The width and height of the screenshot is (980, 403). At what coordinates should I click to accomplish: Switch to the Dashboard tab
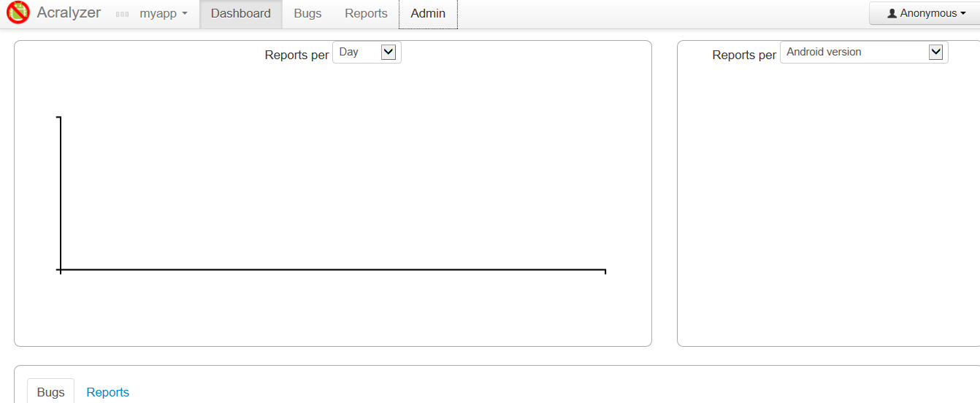point(241,14)
